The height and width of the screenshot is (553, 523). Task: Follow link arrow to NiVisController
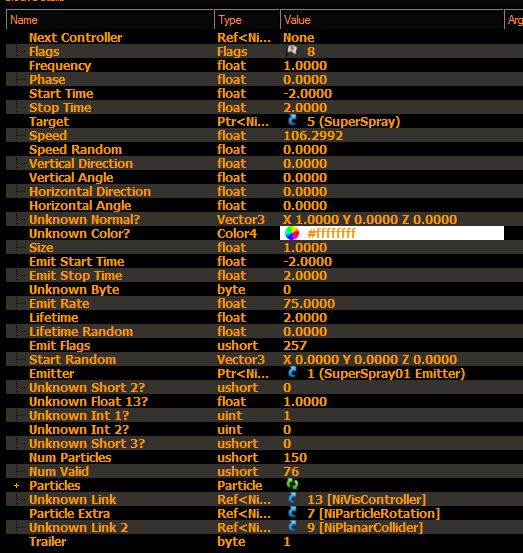pos(292,499)
